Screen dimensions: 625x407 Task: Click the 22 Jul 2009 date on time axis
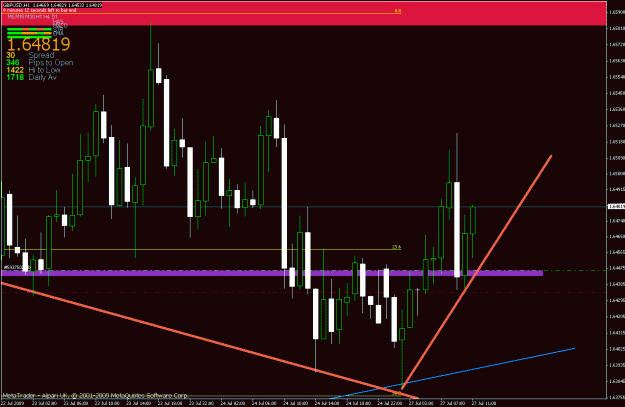10,403
